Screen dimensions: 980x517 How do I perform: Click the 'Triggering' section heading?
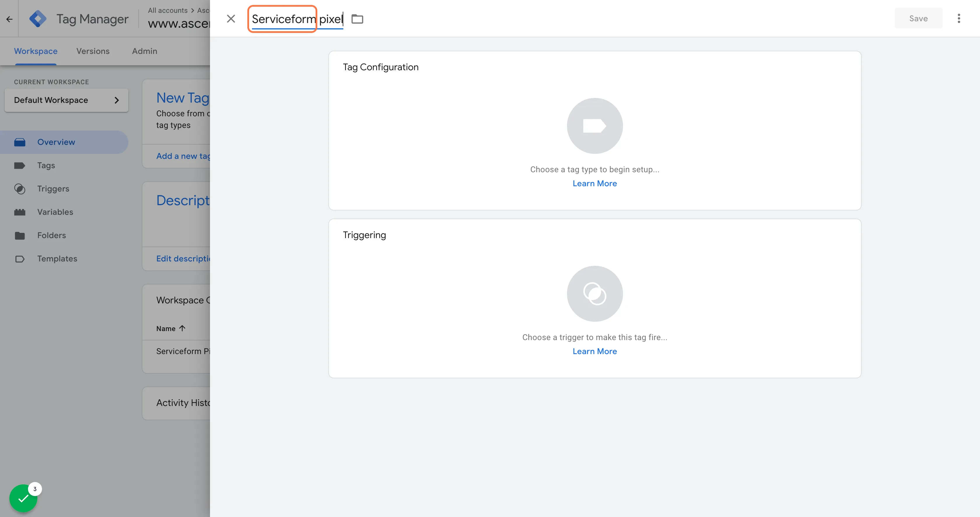[x=364, y=235]
